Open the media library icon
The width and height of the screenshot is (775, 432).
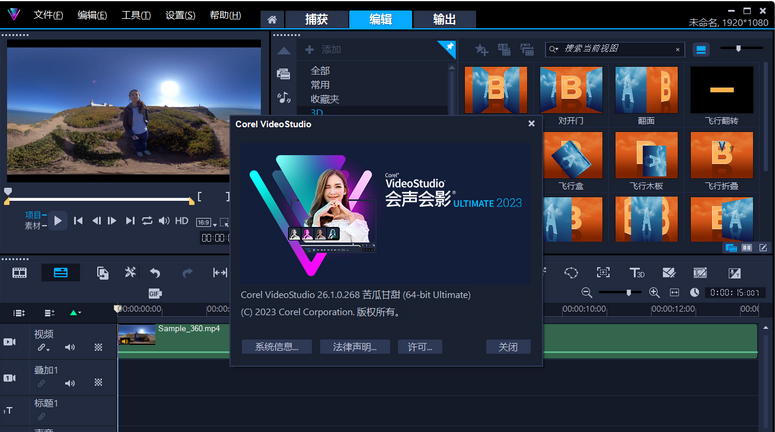[x=284, y=74]
